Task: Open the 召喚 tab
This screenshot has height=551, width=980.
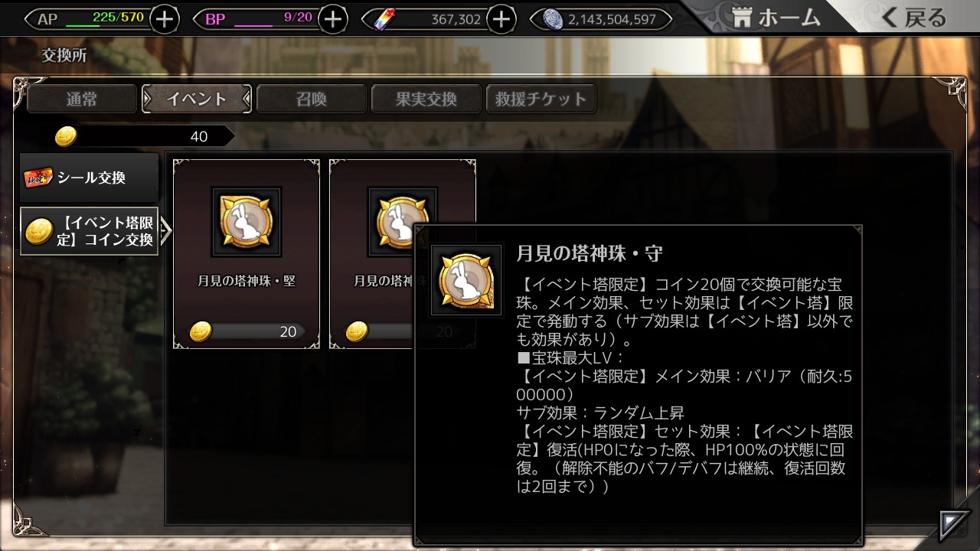Action: click(312, 99)
